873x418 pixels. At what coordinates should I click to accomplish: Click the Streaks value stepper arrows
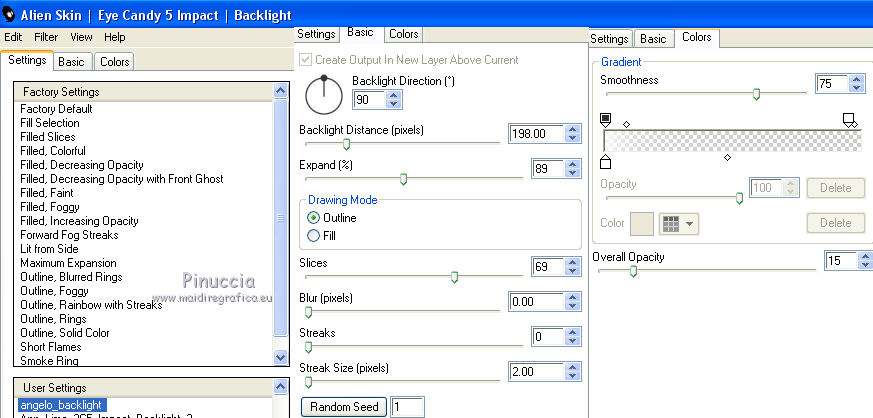[x=572, y=337]
